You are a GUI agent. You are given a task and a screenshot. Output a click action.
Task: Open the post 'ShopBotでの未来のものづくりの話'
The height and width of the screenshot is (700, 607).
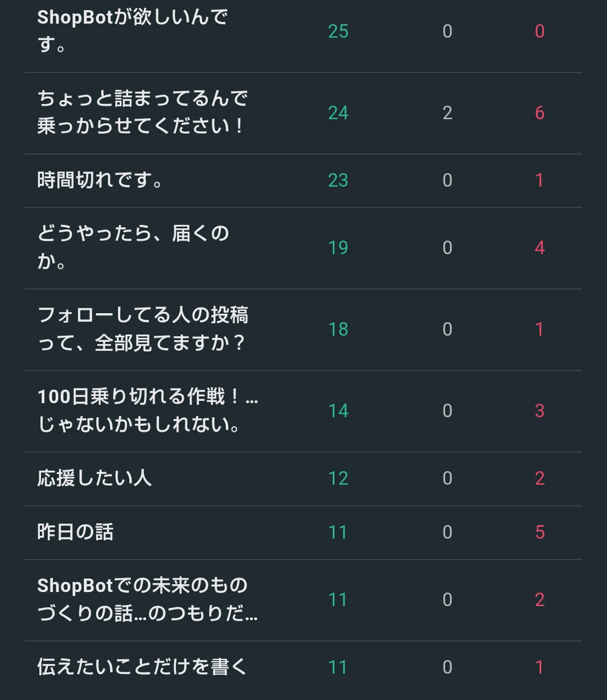(x=148, y=599)
